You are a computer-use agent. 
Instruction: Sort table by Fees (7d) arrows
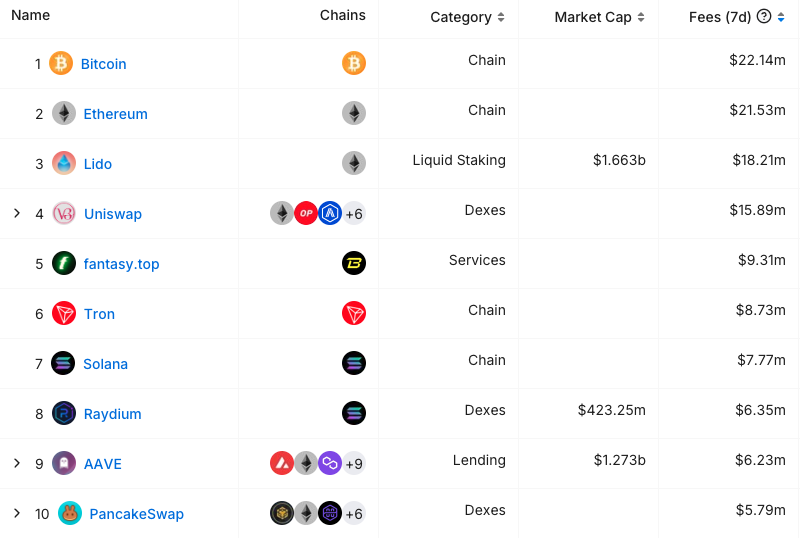781,17
